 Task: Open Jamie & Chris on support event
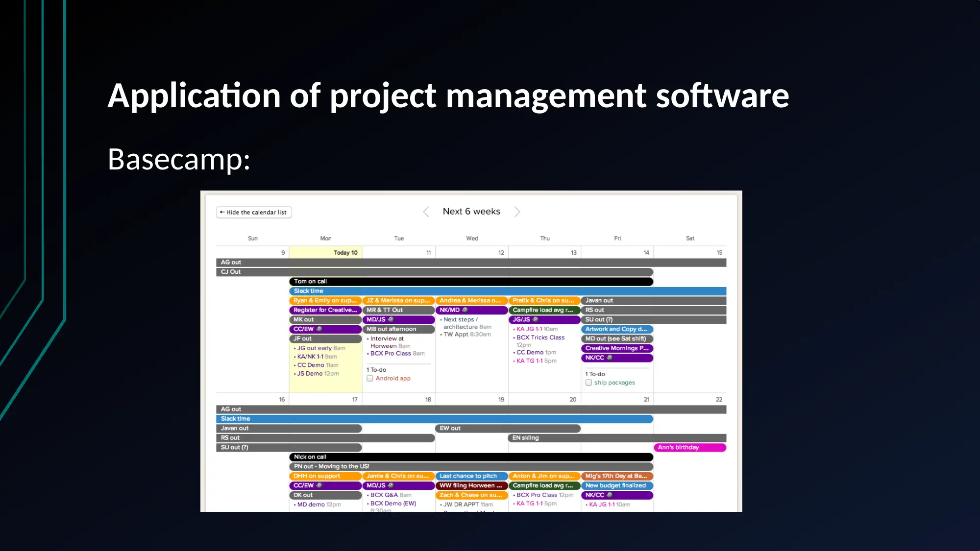(398, 476)
